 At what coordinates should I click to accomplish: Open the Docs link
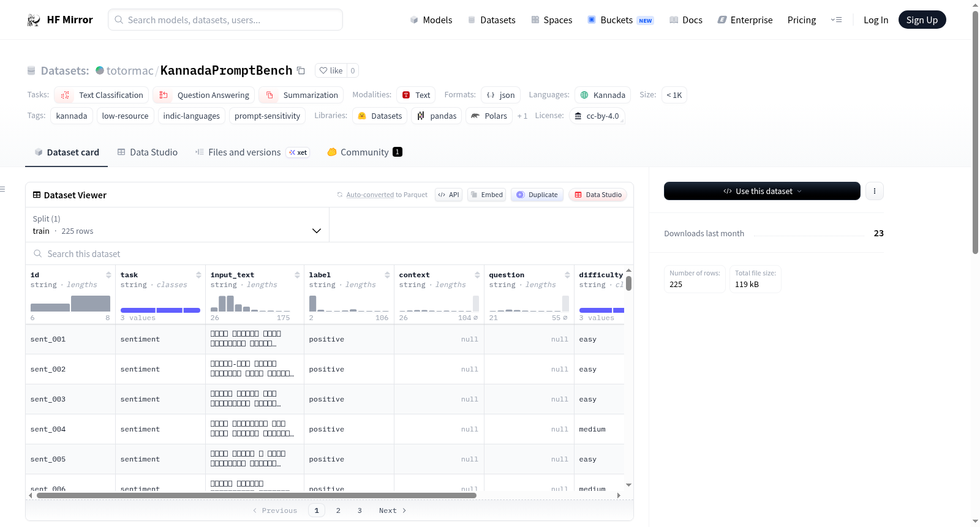685,20
